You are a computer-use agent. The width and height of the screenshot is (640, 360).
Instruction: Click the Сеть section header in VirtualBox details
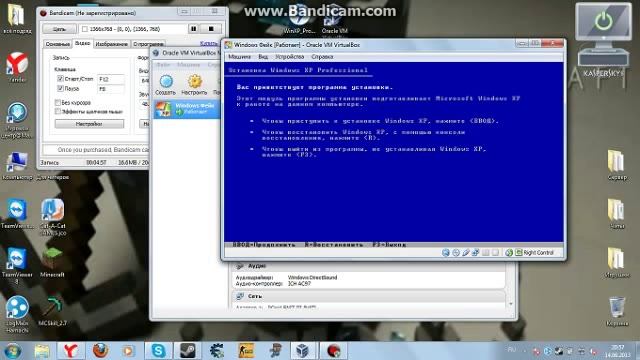pos(369,296)
